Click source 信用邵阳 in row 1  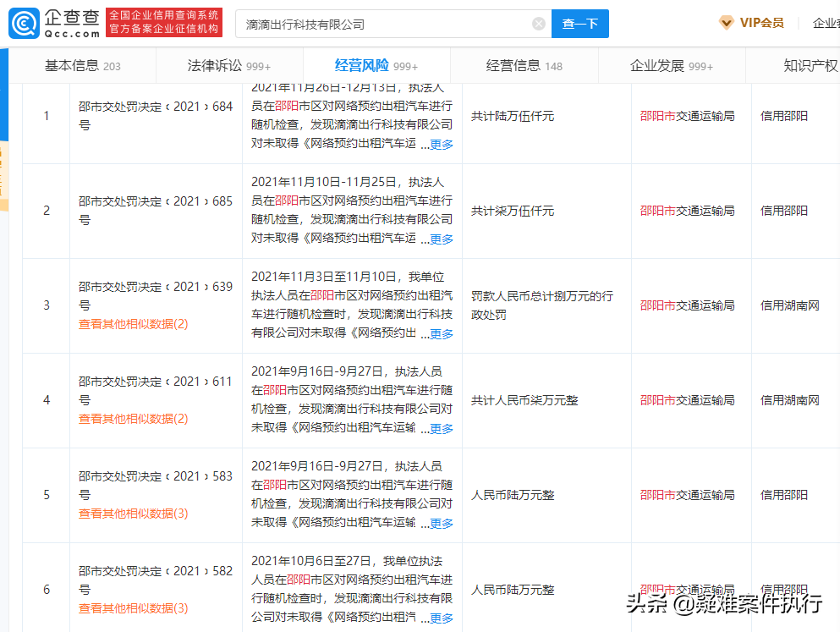(784, 116)
